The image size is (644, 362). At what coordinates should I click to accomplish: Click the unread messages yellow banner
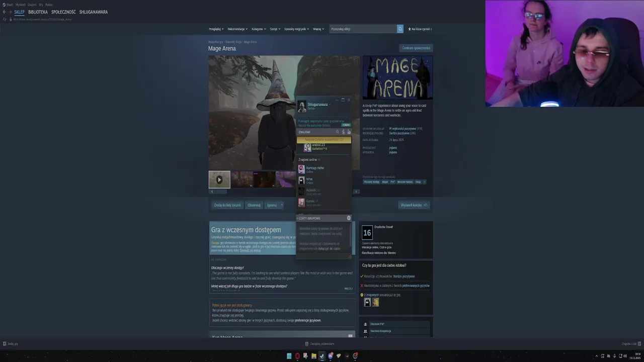point(324,140)
